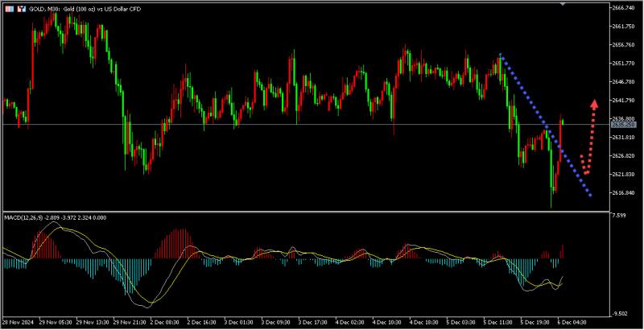
Task: Click the '3 Dec 01:30' time axis label
Action: 239,323
